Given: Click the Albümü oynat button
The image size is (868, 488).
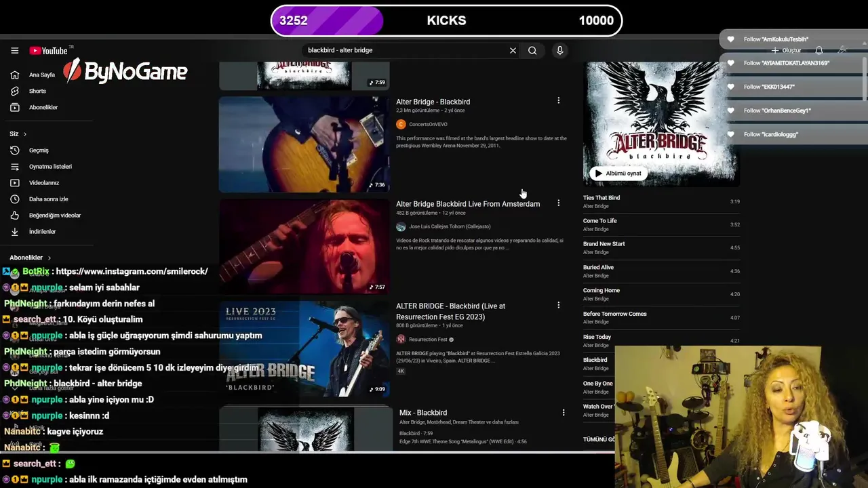Looking at the screenshot, I should [618, 174].
